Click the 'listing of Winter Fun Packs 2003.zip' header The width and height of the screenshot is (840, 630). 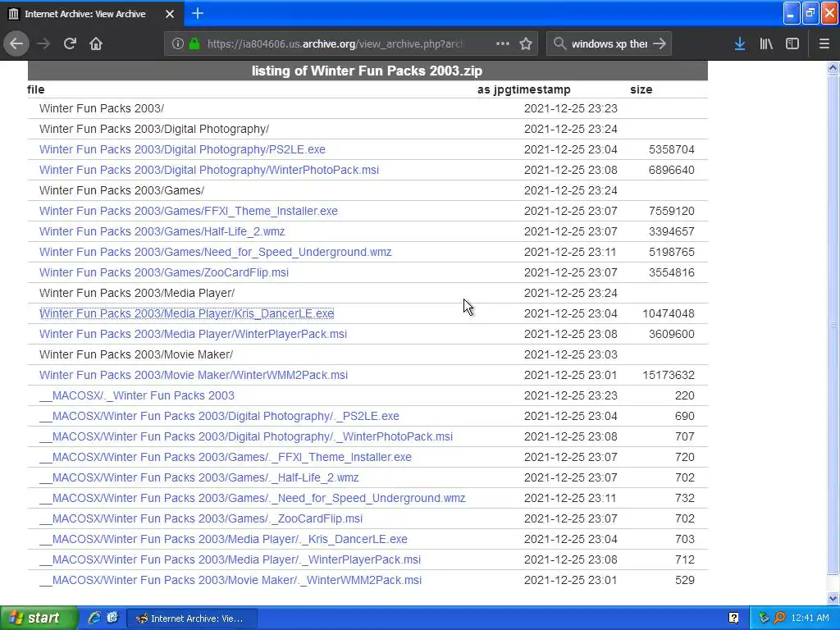pos(367,71)
